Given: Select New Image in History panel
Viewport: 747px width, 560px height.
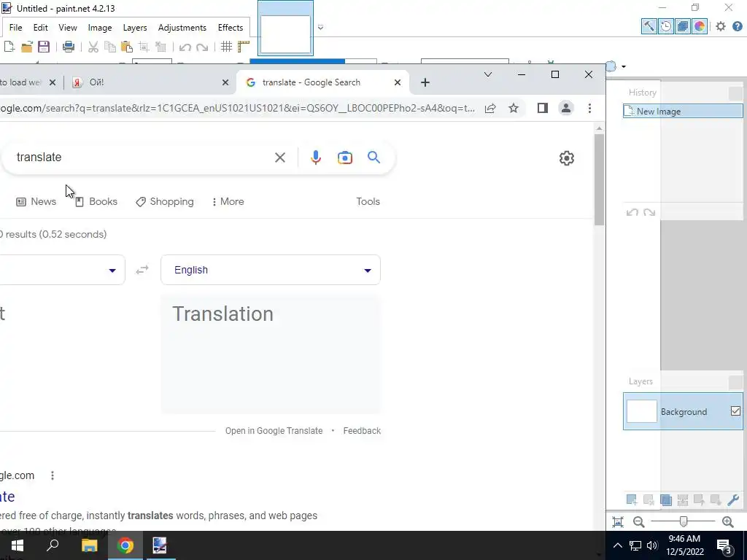Looking at the screenshot, I should pyautogui.click(x=683, y=111).
